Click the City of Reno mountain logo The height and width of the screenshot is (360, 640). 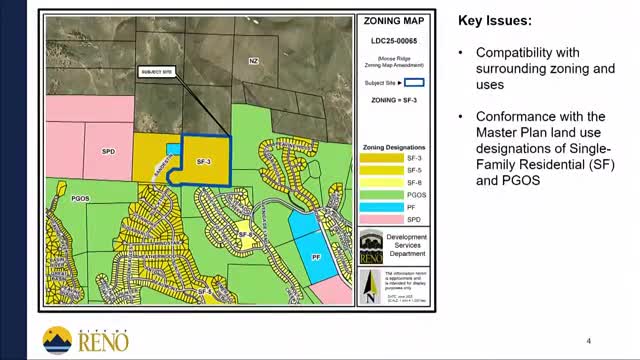tap(57, 340)
